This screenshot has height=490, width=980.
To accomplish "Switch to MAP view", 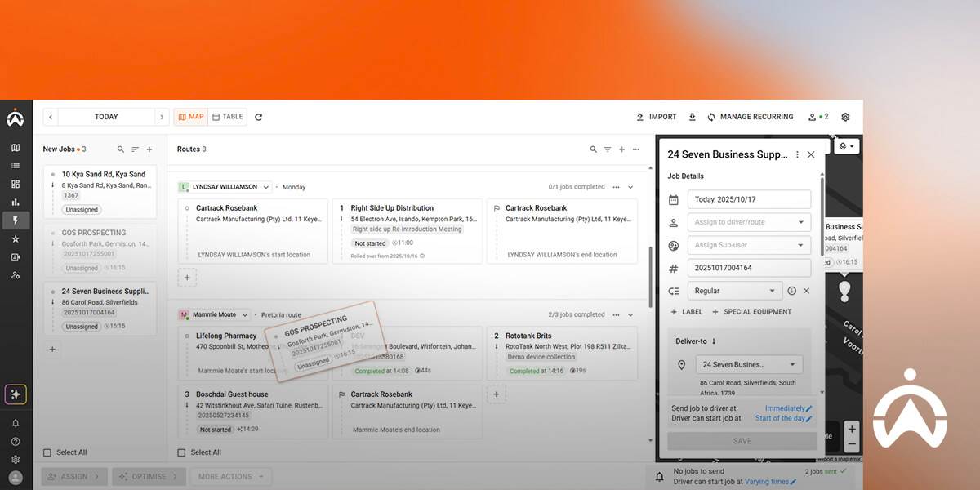I will 190,117.
